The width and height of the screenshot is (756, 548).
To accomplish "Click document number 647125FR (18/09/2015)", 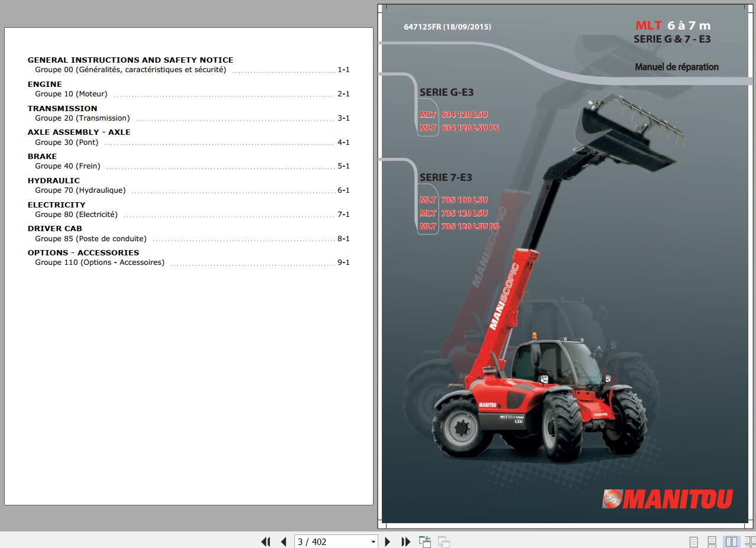I will pos(447,27).
